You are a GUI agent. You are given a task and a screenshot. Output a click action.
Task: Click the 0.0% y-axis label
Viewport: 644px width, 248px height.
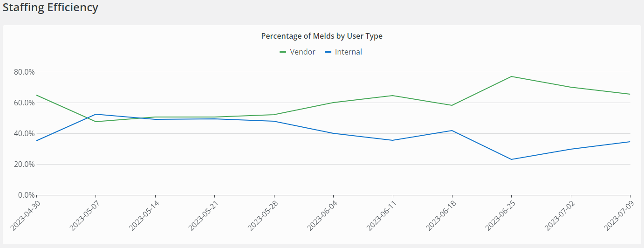coord(26,195)
